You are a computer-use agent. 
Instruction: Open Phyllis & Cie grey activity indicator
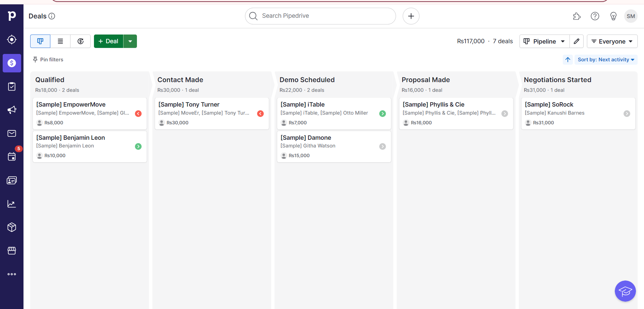tap(505, 114)
